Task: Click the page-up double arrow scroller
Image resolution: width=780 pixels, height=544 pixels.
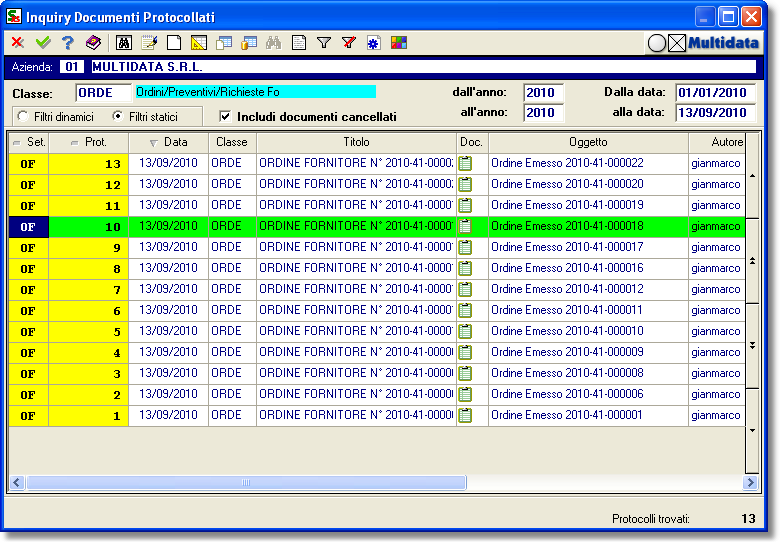Action: 752,261
